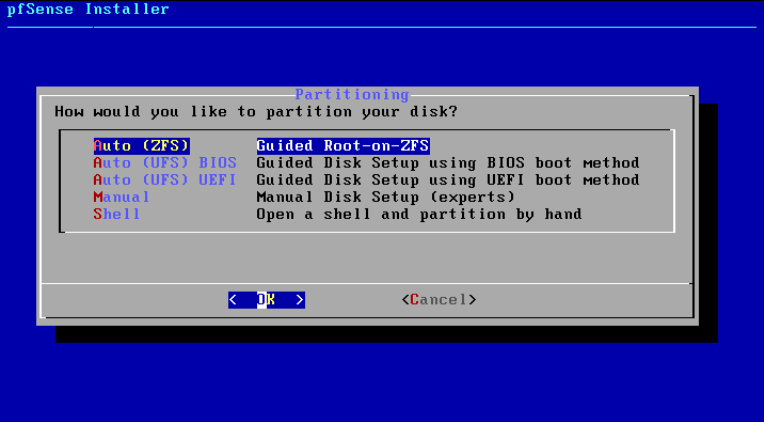Click Guided Disk Setup using BIOS boot method
764x422 pixels.
tap(448, 163)
